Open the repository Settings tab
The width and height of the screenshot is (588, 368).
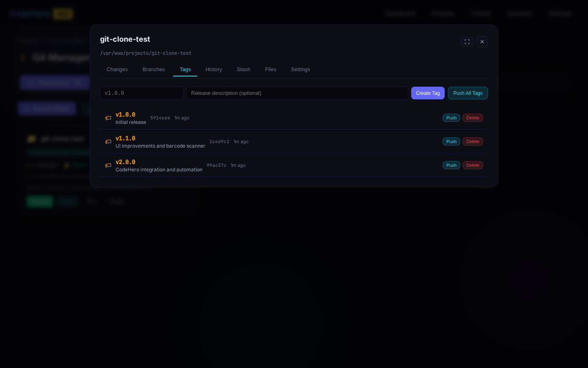(x=300, y=70)
